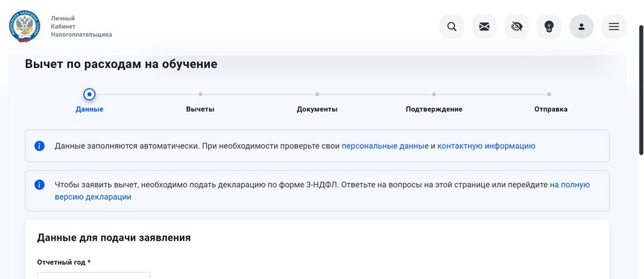This screenshot has width=644, height=279.
Task: Open the lightbulb tips icon
Action: point(549,26)
